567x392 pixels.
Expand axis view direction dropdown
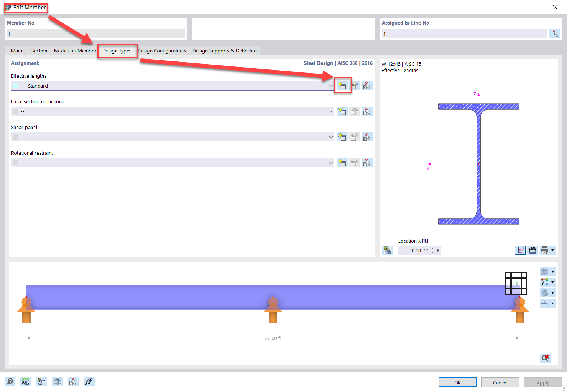point(553,282)
